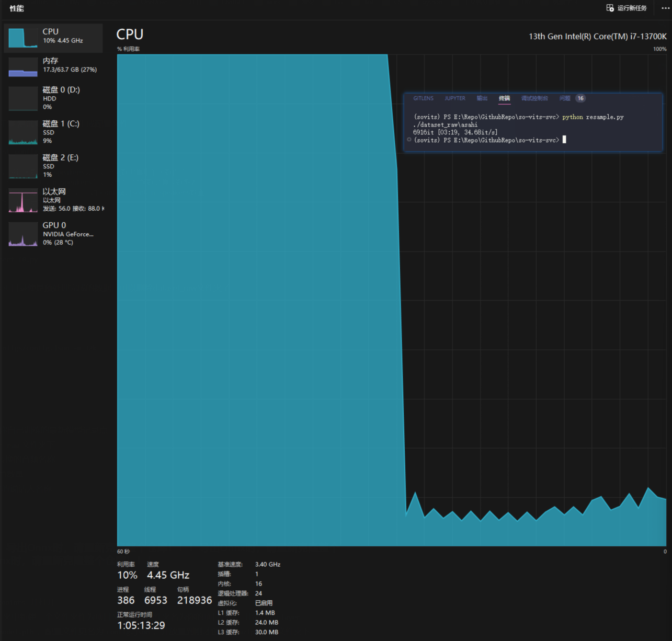672x641 pixels.
Task: Click the handle count '218936'
Action: click(x=195, y=600)
